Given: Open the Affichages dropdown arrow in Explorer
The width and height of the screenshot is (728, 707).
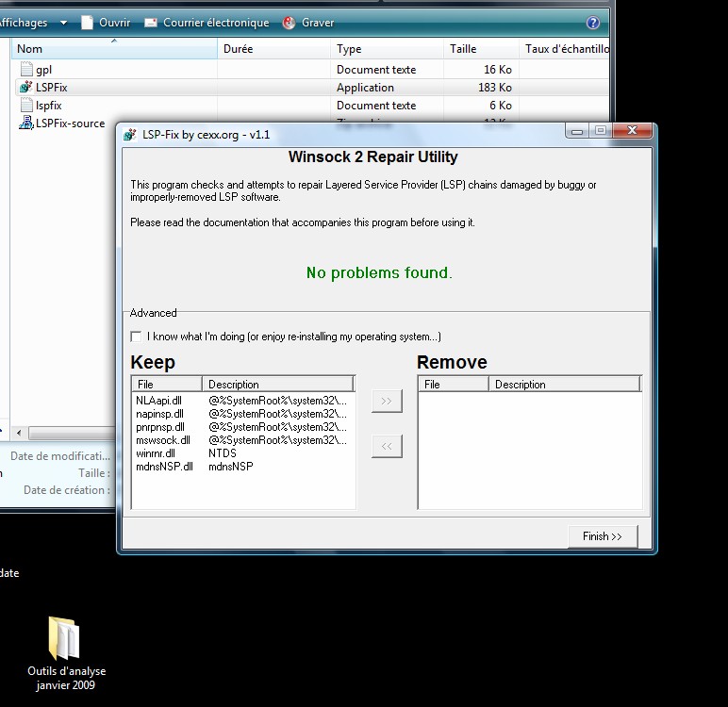Looking at the screenshot, I should pos(63,23).
